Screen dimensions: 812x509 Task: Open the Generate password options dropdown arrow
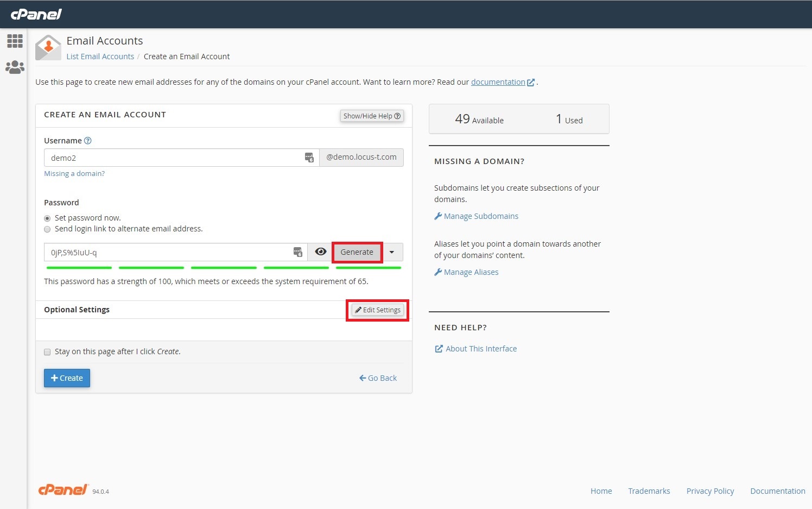click(392, 252)
